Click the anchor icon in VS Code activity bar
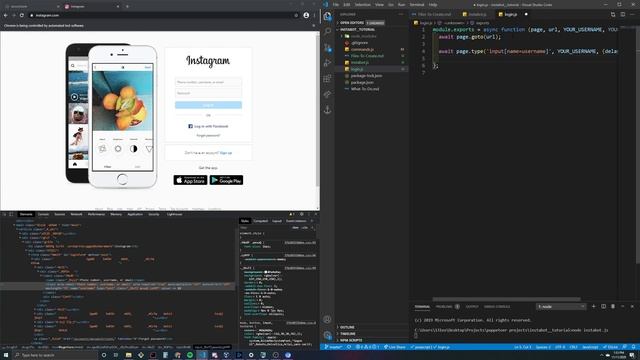The height and width of the screenshot is (360, 640). (327, 110)
